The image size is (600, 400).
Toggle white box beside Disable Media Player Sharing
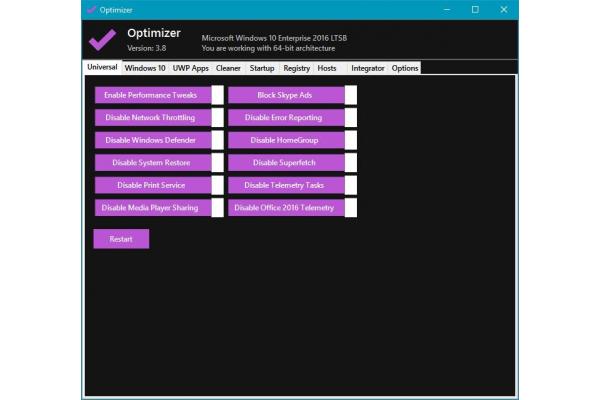pos(217,208)
